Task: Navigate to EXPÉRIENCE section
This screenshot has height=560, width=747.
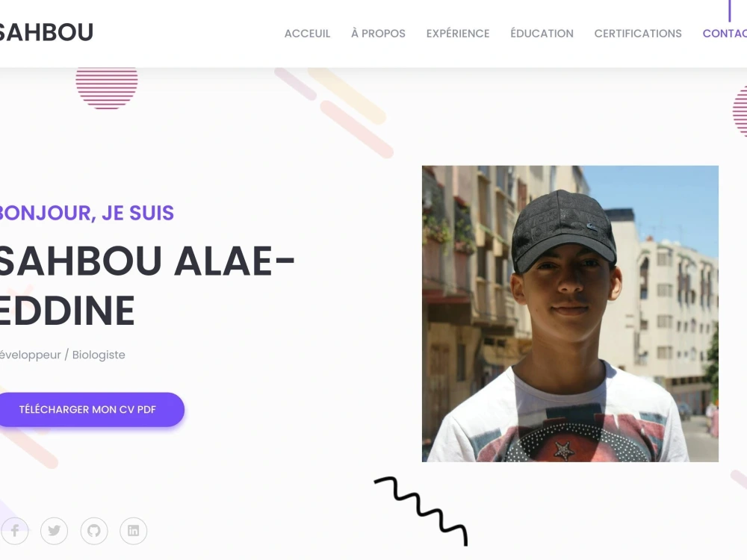Action: click(x=458, y=34)
